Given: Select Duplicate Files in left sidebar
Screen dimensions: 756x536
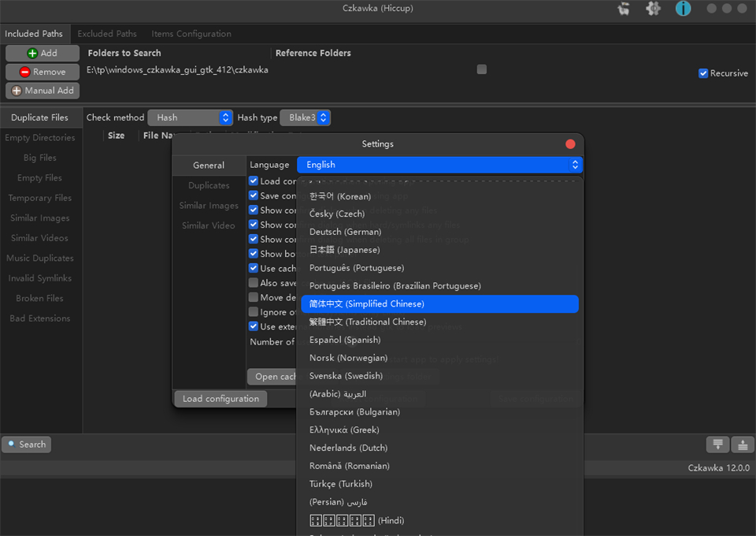Looking at the screenshot, I should click(40, 117).
